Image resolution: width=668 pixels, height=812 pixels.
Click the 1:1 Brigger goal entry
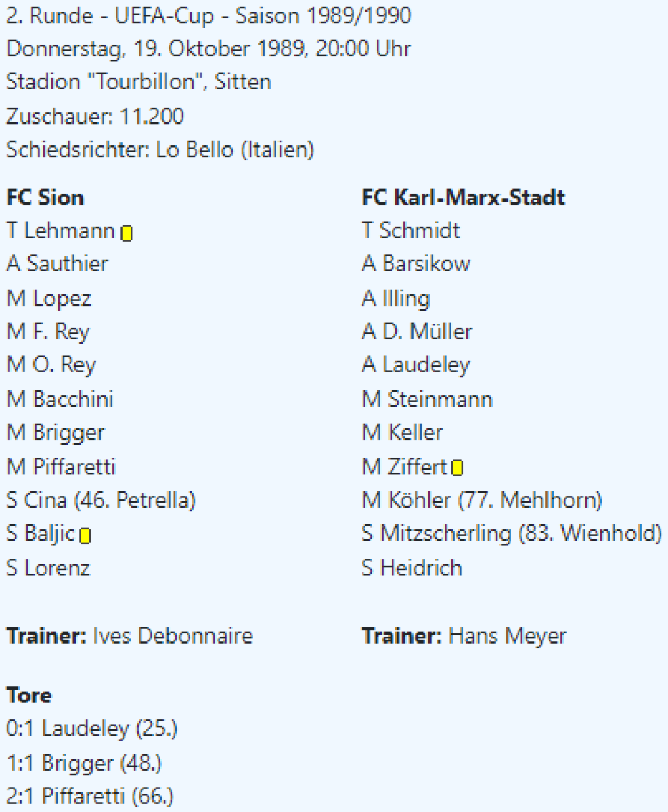pyautogui.click(x=85, y=763)
